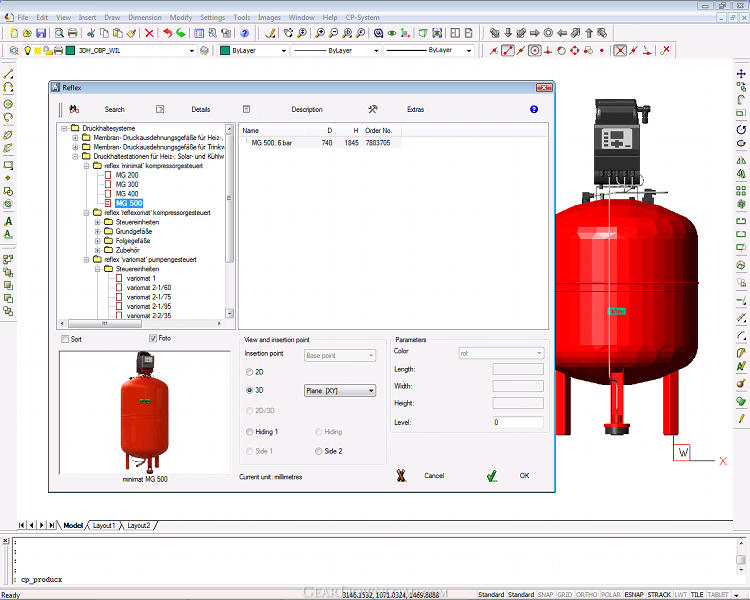Toggle ORTHO in the status bar
Screen dimensions: 750x600
(586, 594)
